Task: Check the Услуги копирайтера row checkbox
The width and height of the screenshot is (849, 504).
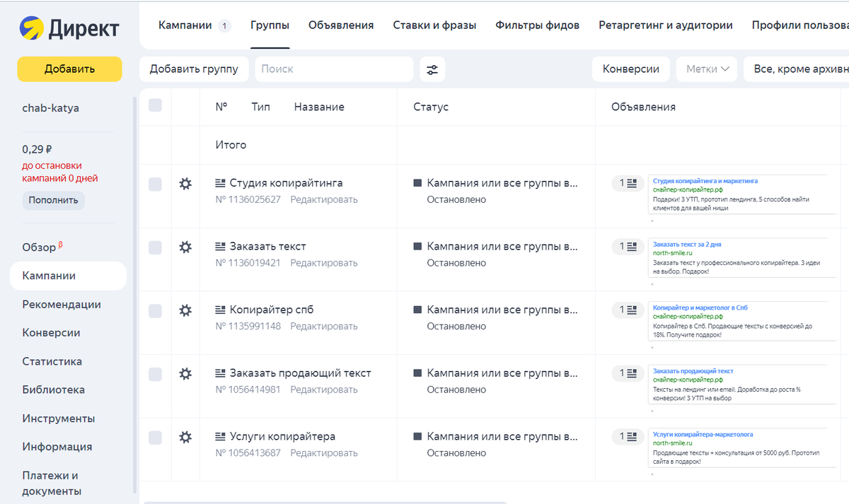Action: point(155,437)
